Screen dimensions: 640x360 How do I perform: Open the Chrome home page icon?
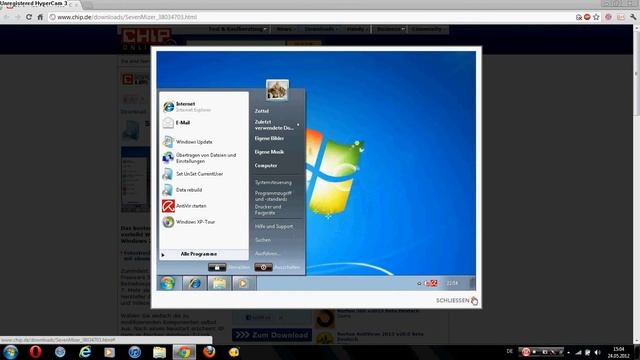click(40, 17)
